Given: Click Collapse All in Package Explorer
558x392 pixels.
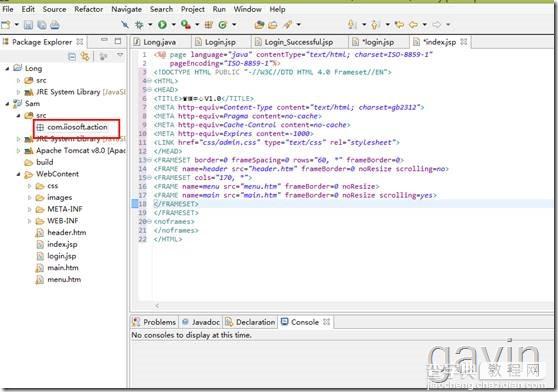Looking at the screenshot, I should (72, 56).
